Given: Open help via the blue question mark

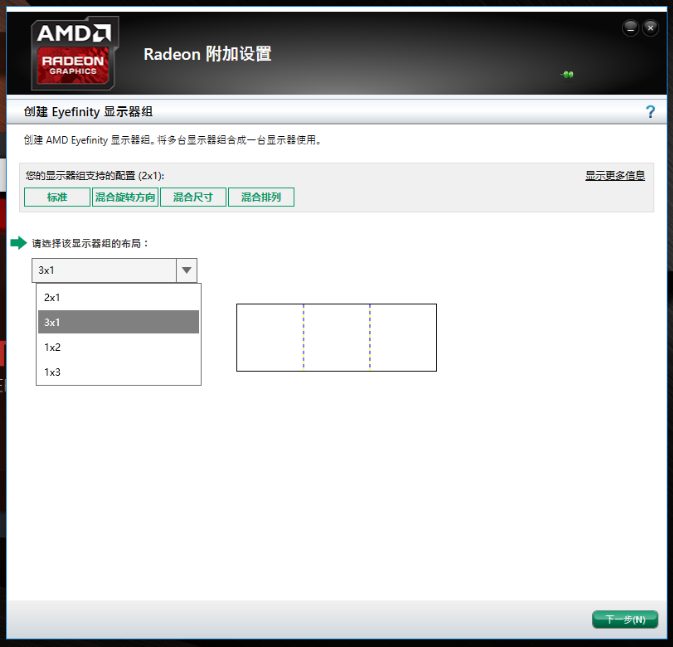Looking at the screenshot, I should tap(650, 112).
